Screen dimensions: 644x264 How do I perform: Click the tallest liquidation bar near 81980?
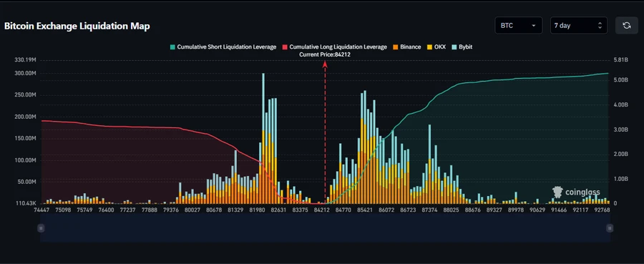click(x=263, y=138)
